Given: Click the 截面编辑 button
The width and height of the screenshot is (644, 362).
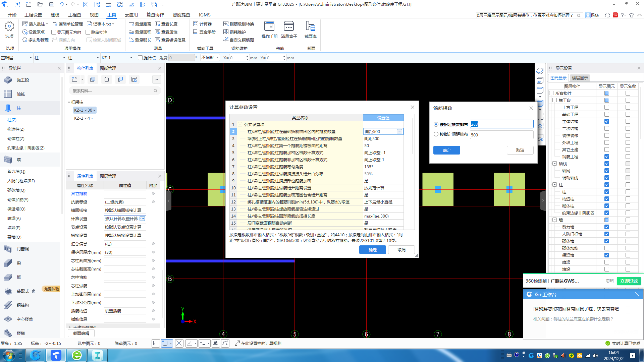Looking at the screenshot, I should [x=81, y=333].
